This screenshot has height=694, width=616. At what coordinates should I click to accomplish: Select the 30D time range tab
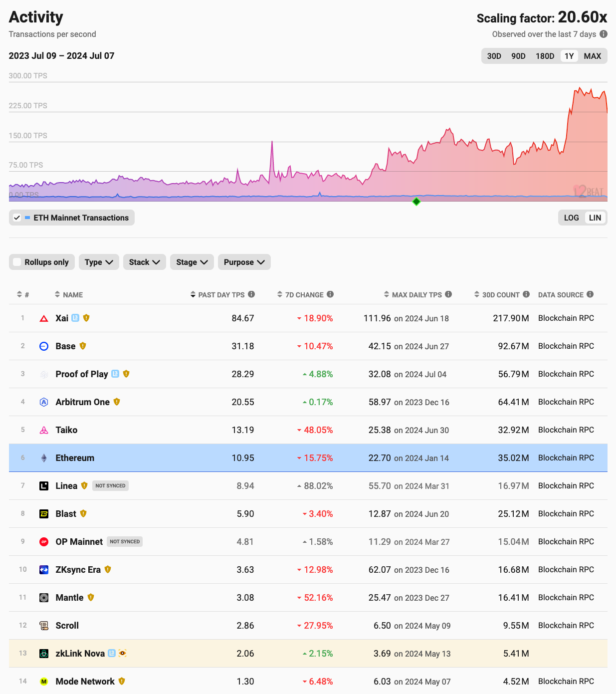tap(494, 56)
